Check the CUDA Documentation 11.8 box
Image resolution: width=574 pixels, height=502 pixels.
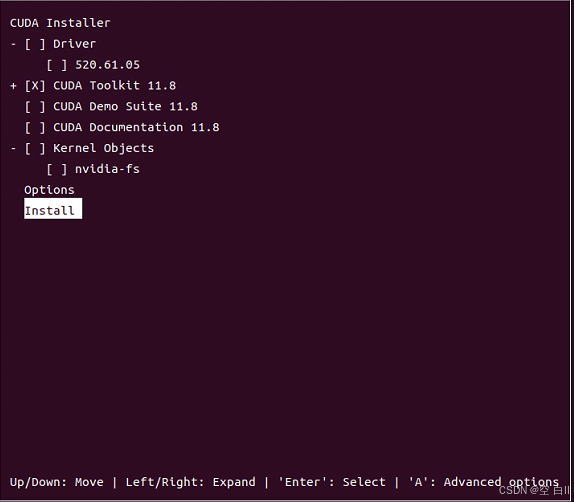(x=35, y=127)
